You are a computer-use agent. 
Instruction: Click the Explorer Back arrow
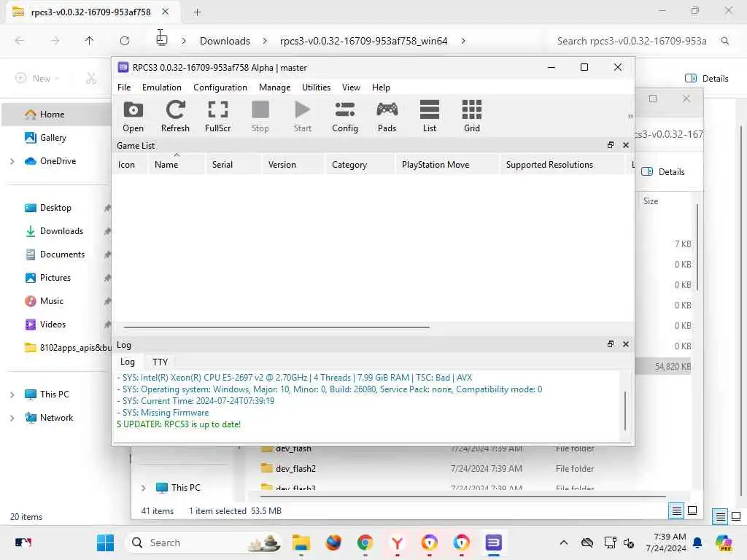click(x=20, y=41)
